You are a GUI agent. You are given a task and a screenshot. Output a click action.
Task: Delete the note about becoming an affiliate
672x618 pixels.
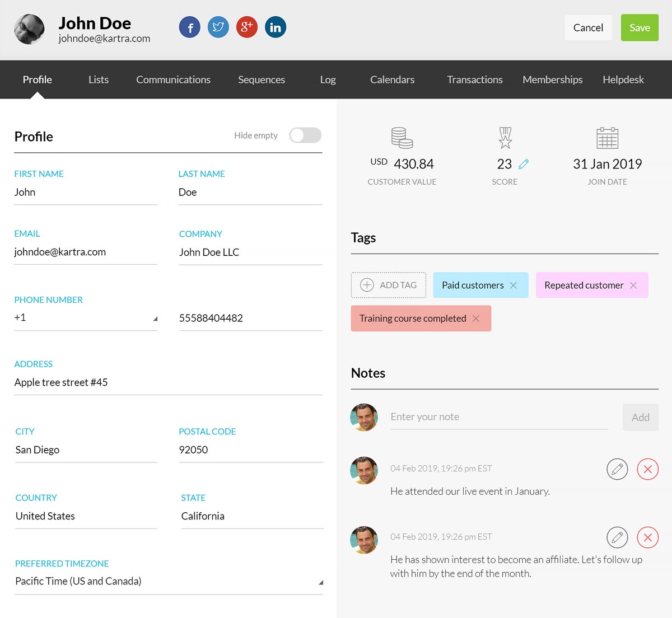[647, 537]
